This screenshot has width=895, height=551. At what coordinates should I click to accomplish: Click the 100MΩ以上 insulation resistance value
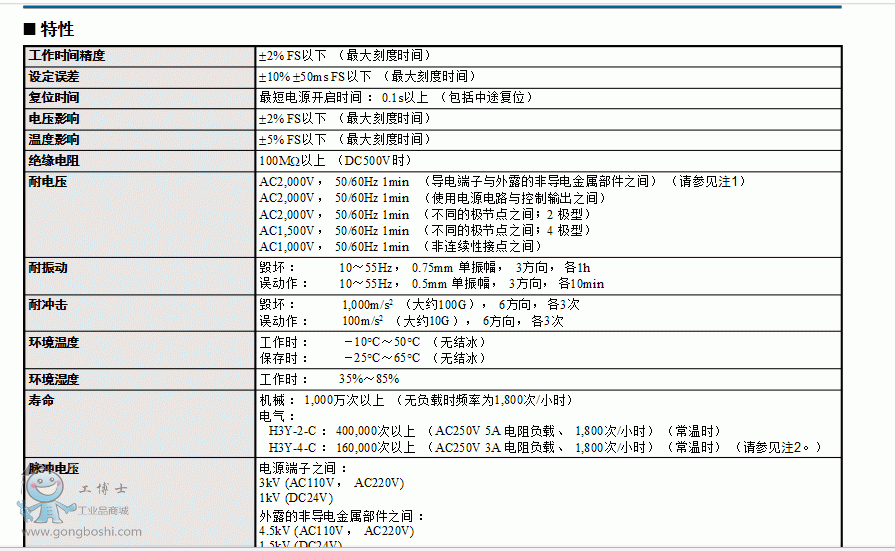click(292, 161)
